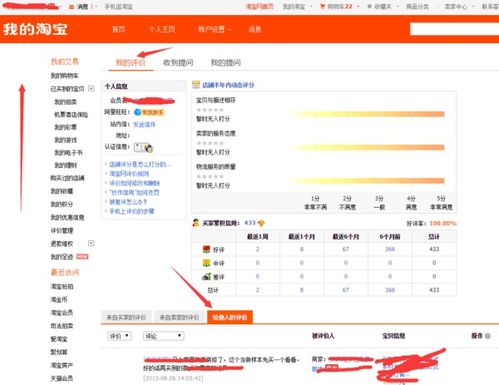Expand the 收藏夹 dropdown menu
499x385 pixels.
[383, 6]
